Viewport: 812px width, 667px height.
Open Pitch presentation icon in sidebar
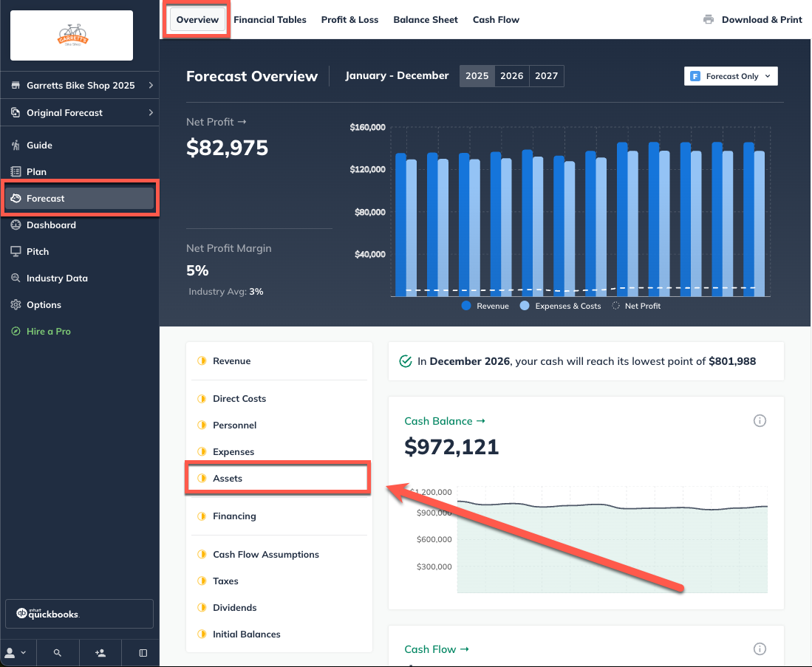[16, 252]
